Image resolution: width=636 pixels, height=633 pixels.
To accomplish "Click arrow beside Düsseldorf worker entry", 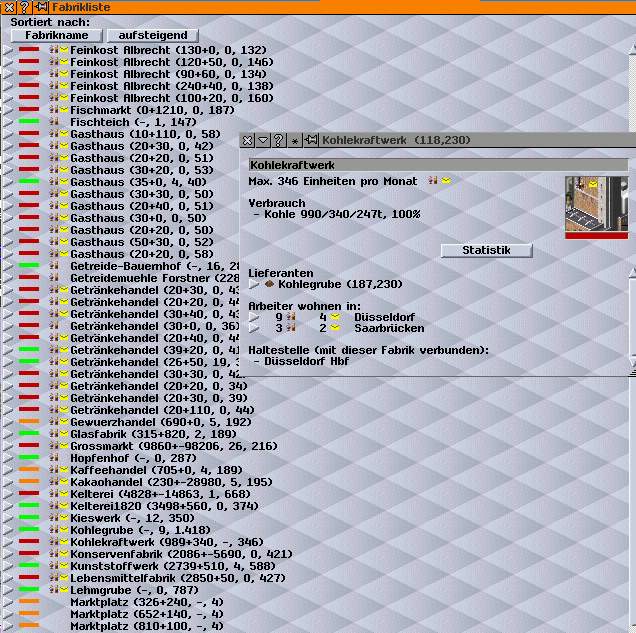I will tap(254, 317).
